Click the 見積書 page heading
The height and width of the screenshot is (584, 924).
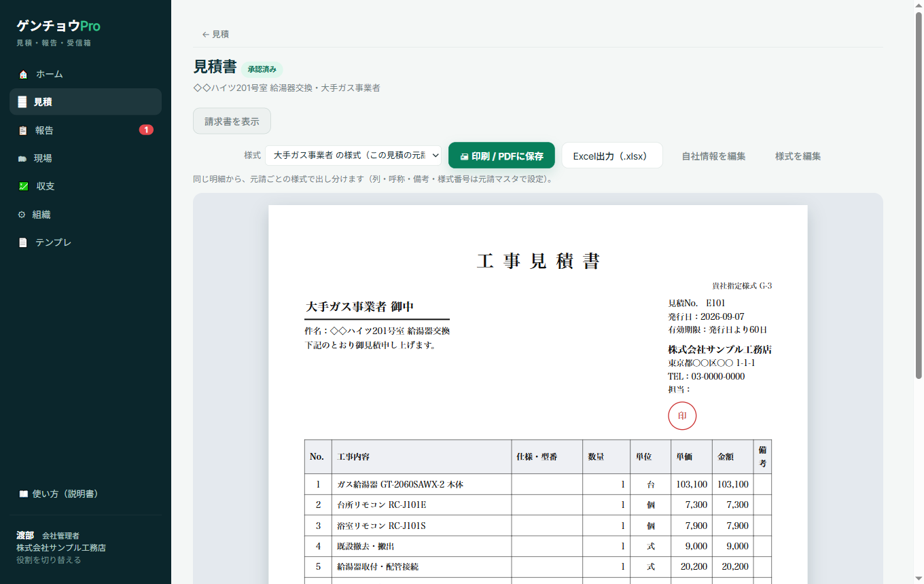coord(215,67)
